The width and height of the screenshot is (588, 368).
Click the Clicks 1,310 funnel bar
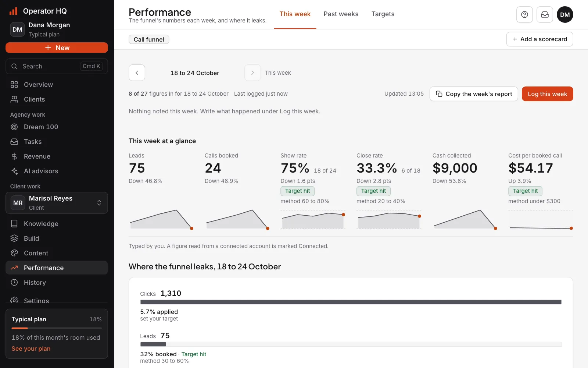[x=351, y=302]
